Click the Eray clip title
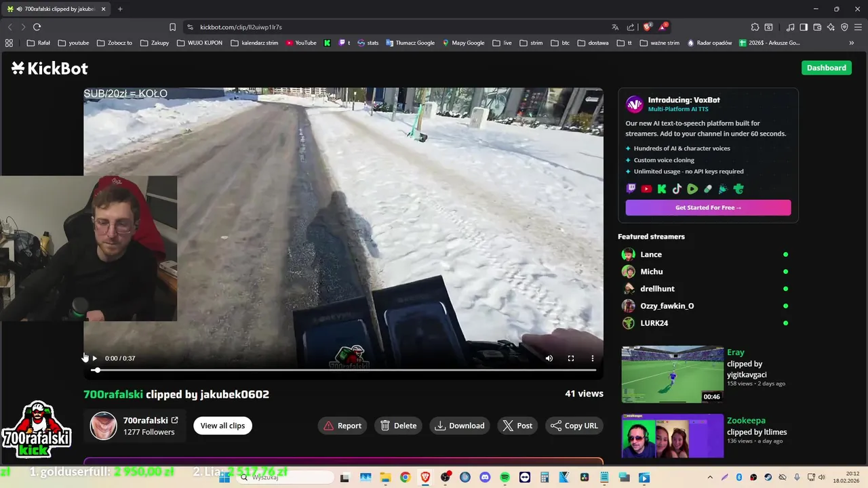The height and width of the screenshot is (488, 868). [x=736, y=352]
